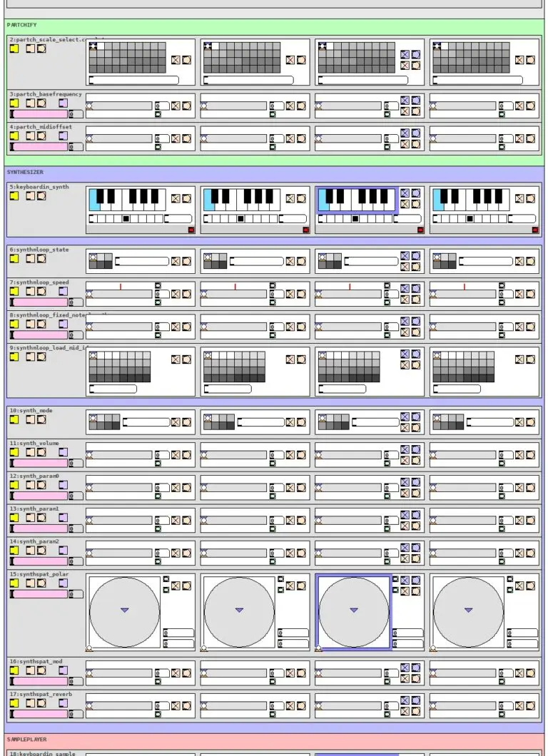Click the number box in first synth_param1 panel

[161, 520]
